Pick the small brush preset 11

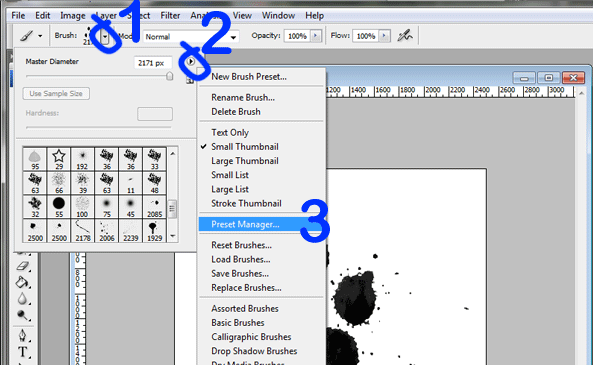[130, 183]
